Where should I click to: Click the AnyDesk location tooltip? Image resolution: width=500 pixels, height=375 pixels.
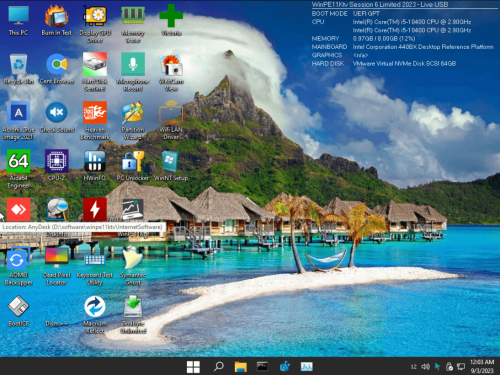coord(82,227)
